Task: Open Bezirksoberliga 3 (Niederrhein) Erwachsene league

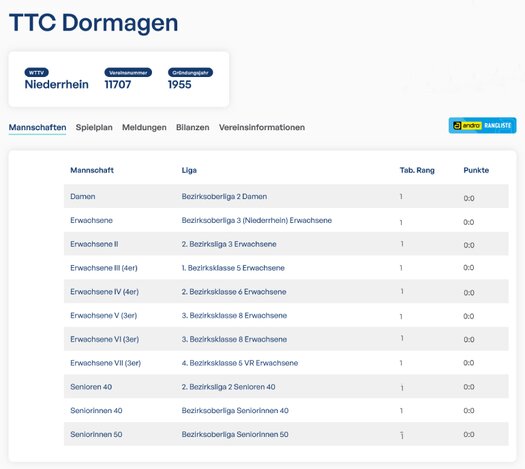Action: click(x=257, y=220)
